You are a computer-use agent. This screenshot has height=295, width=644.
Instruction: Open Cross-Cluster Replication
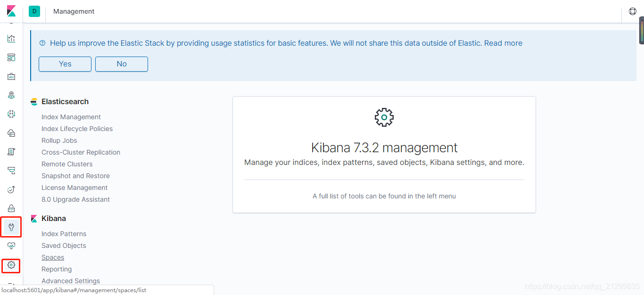pyautogui.click(x=81, y=152)
